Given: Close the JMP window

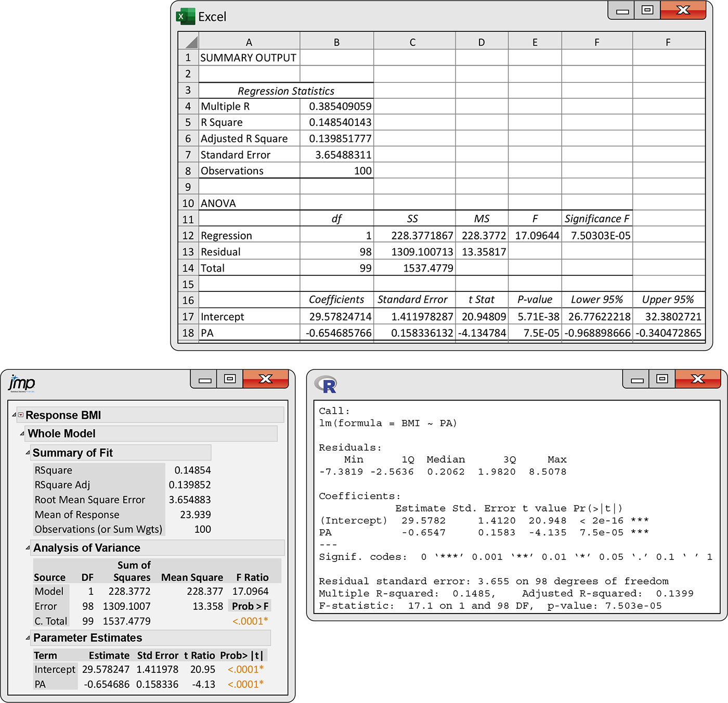Looking at the screenshot, I should pyautogui.click(x=265, y=379).
